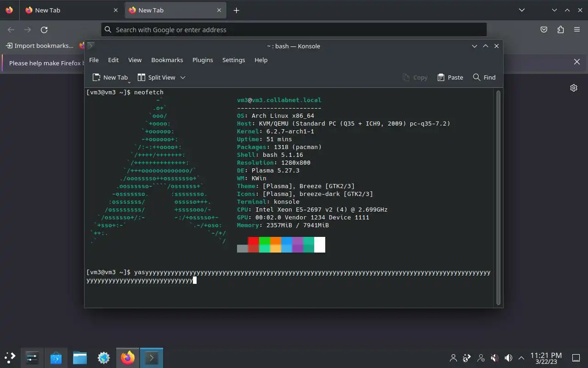
Task: Select the Konsole taskbar entry
Action: tap(152, 357)
